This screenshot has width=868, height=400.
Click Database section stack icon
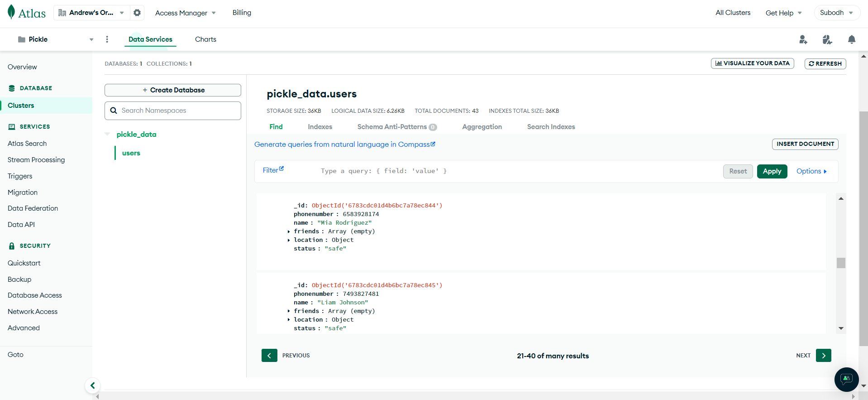coord(12,88)
